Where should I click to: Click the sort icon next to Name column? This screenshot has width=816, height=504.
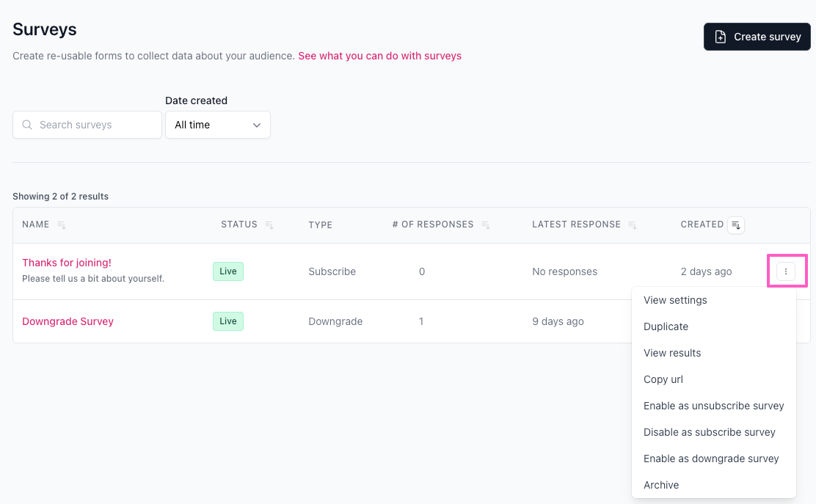(x=62, y=225)
